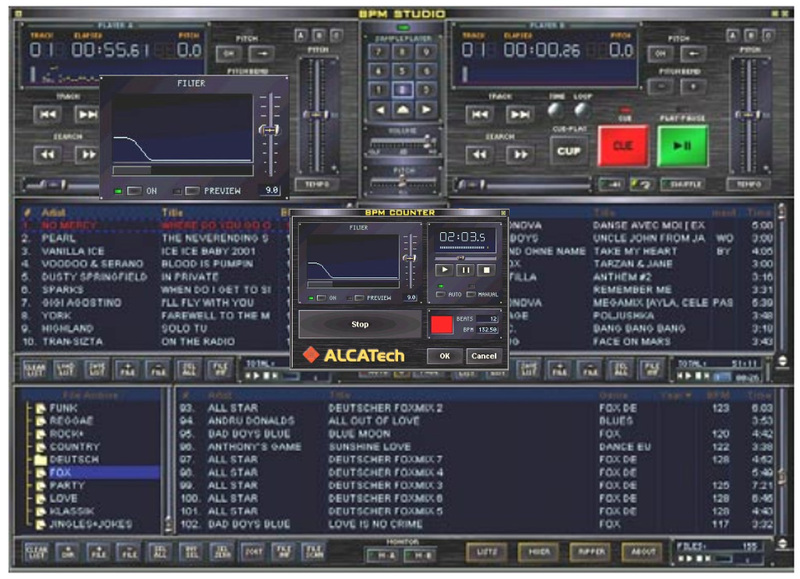The image size is (800, 579).
Task: Click the red beat tap square in BPM Counter
Action: (442, 324)
